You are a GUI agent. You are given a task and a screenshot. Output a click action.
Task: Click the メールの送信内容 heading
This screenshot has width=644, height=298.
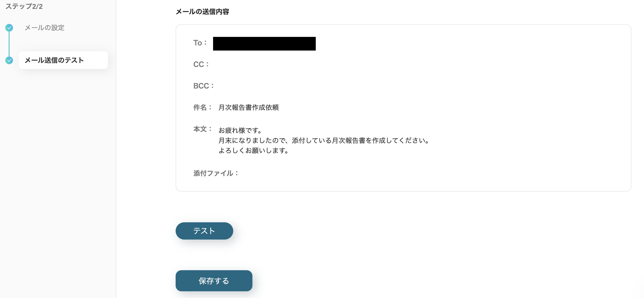tap(203, 11)
